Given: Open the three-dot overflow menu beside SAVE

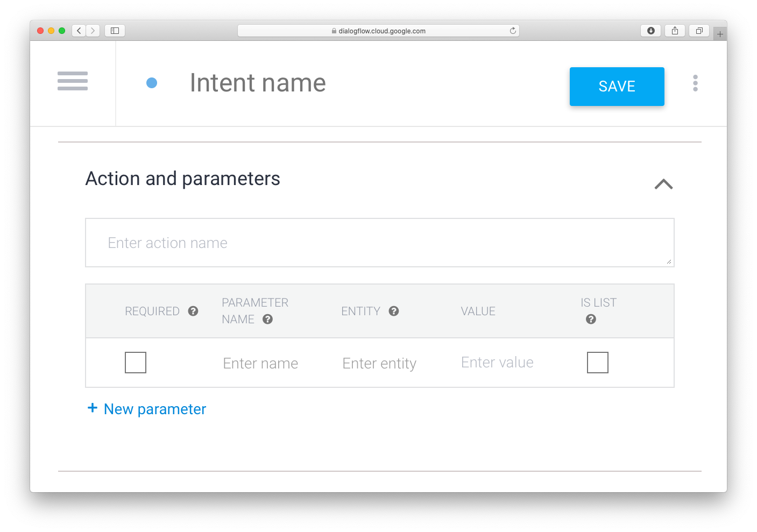Looking at the screenshot, I should click(695, 83).
